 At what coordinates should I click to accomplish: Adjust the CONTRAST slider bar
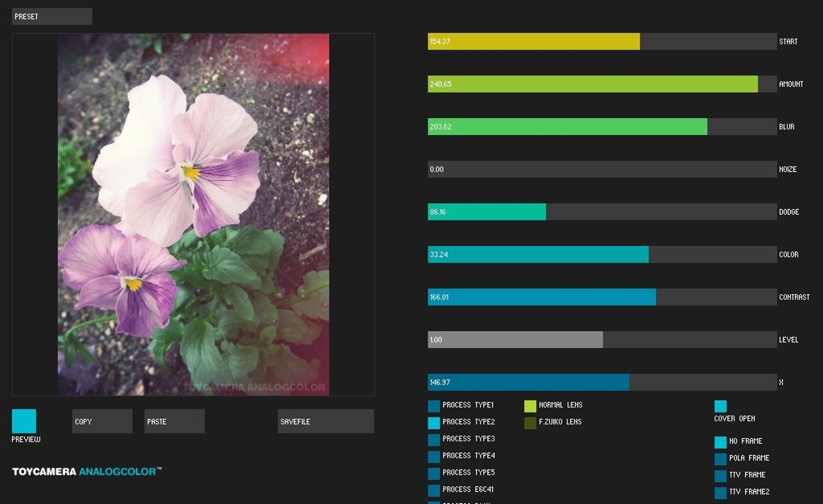point(602,297)
